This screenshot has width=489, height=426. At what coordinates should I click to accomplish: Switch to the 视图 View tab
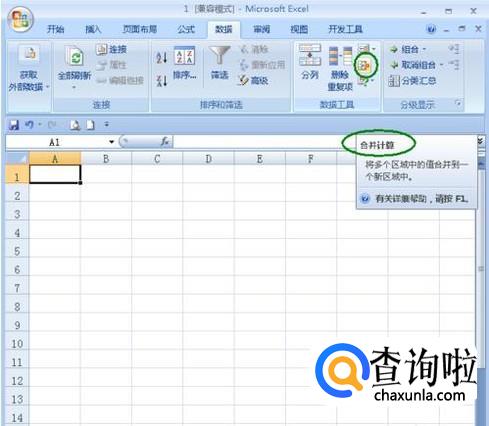tap(299, 29)
